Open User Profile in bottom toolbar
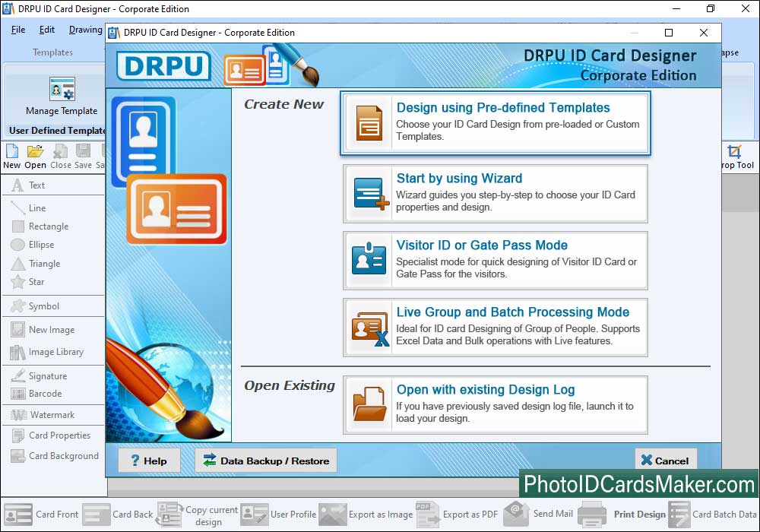This screenshot has width=760, height=532. point(279,515)
